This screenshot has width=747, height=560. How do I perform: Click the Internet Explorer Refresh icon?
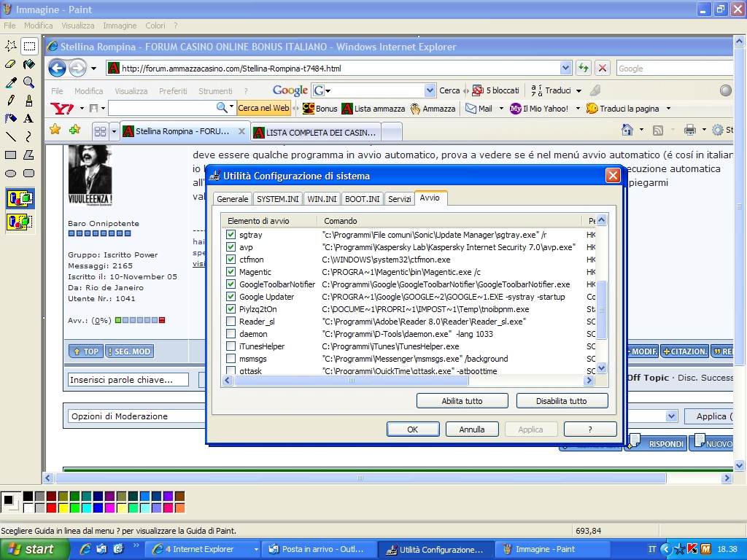point(583,68)
